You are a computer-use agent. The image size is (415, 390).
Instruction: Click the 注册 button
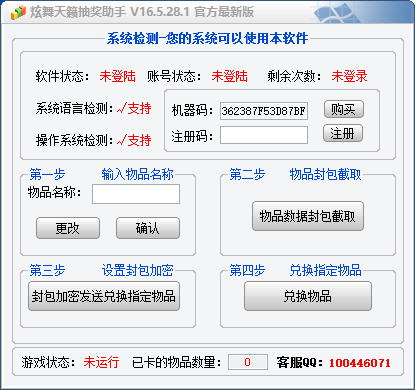pos(343,134)
